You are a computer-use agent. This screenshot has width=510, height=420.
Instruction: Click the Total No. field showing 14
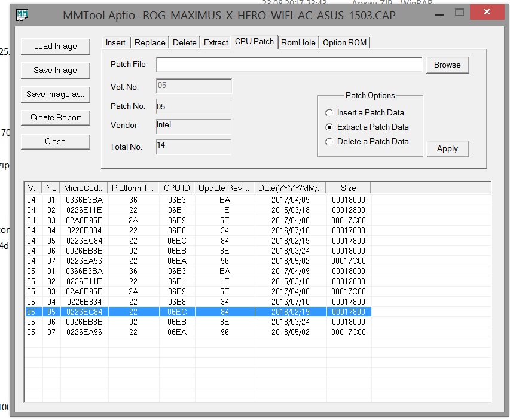194,147
